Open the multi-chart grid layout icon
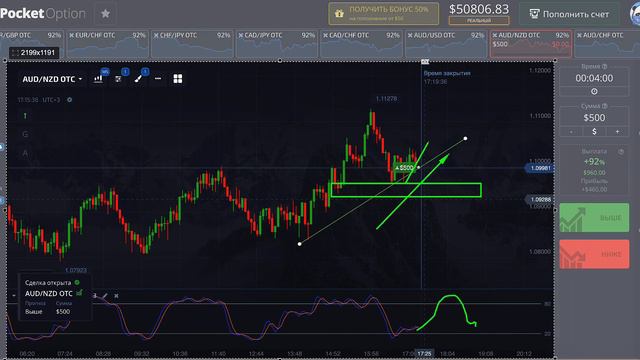The height and width of the screenshot is (360, 640). pos(178,79)
